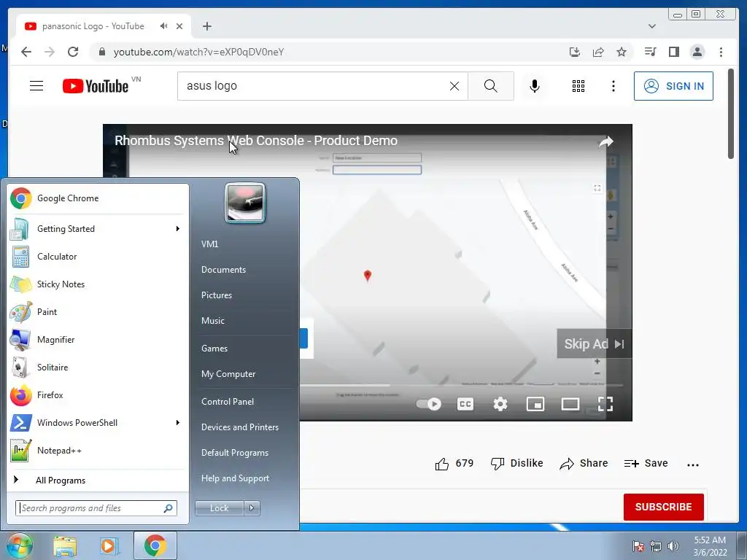Open a new Chrome tab
This screenshot has width=747, height=560.
pos(206,26)
